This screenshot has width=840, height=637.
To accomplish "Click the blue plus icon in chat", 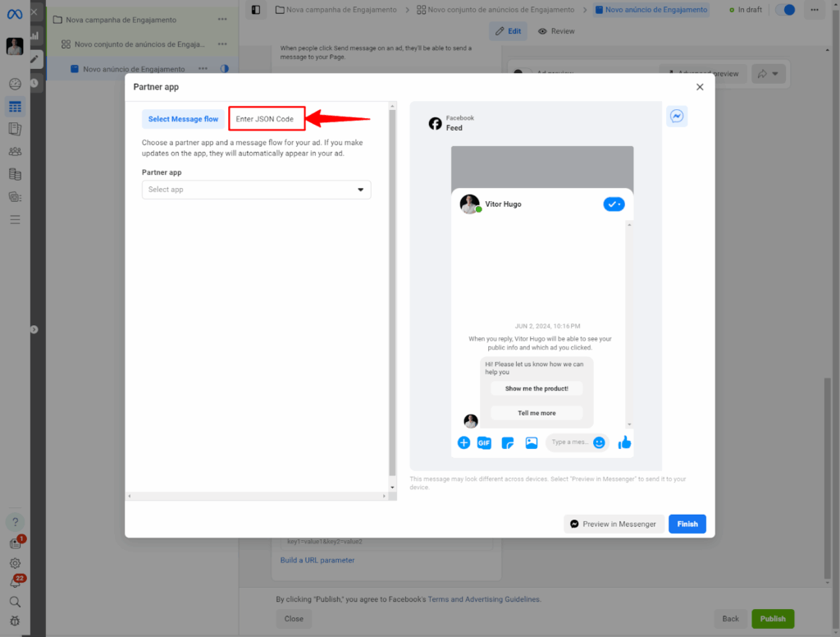I will 463,442.
